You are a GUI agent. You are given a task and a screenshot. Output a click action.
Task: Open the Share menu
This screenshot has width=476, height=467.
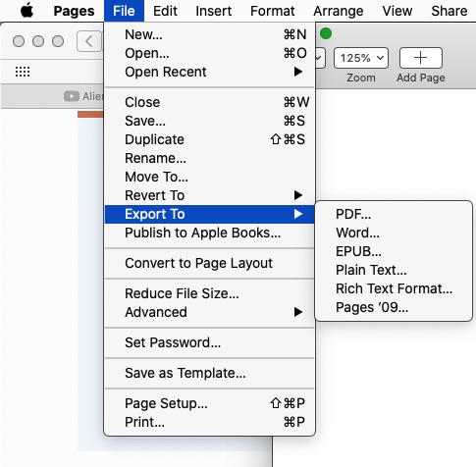click(x=450, y=11)
